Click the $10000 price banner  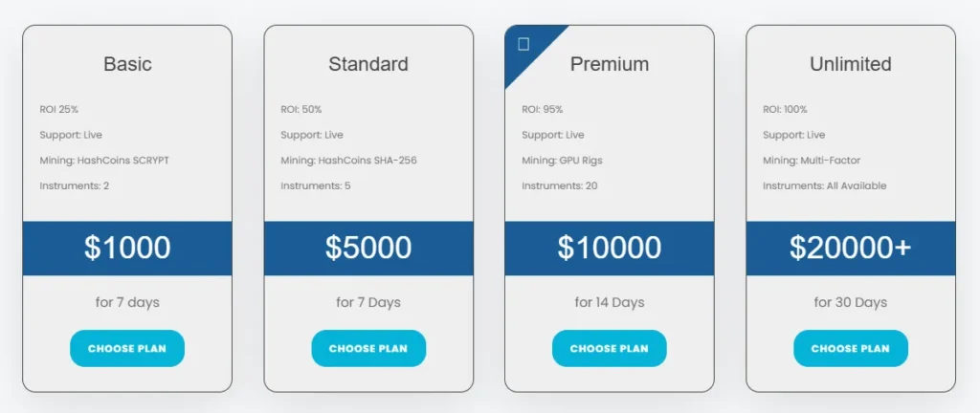tap(610, 248)
